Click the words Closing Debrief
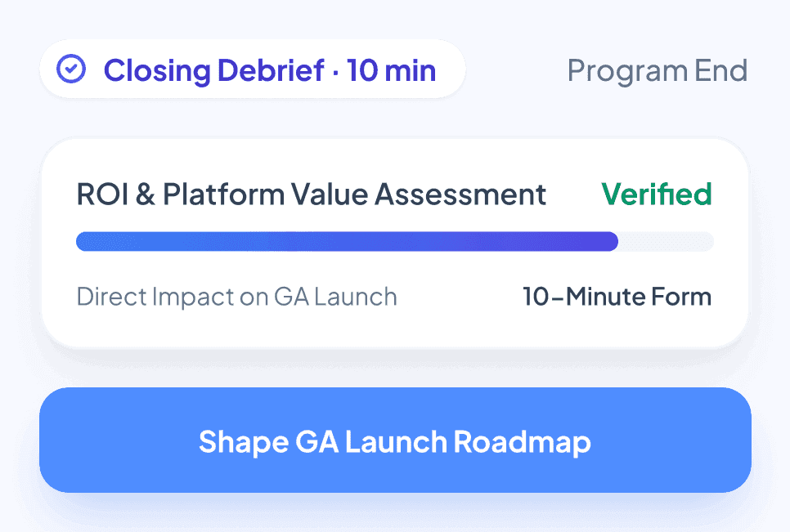The height and width of the screenshot is (532, 790). [x=214, y=70]
